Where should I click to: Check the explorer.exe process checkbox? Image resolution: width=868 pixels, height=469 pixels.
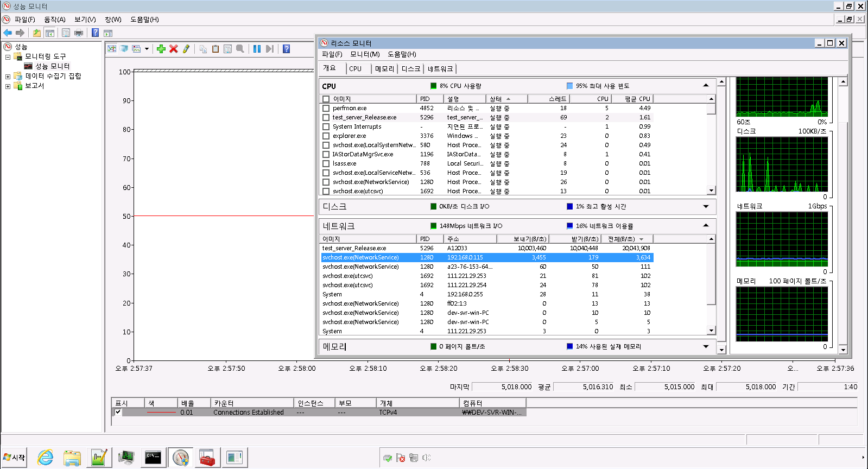coord(326,136)
